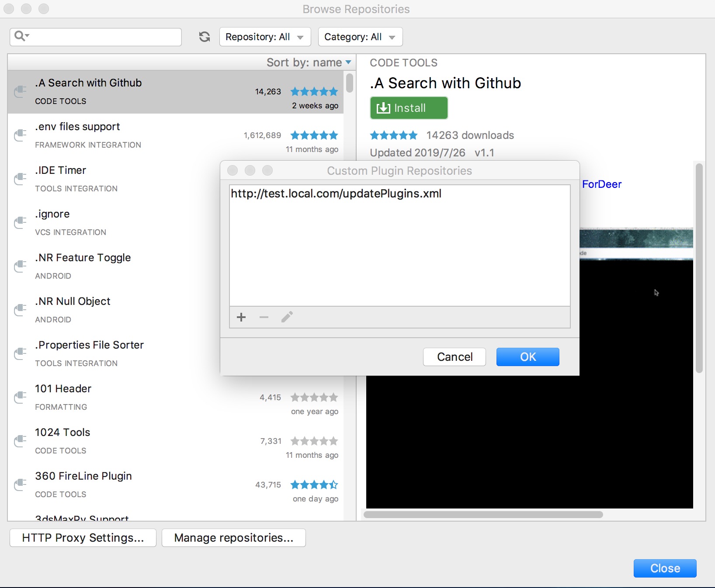Select .IDE Timer plugin name
Screen dimensions: 715x588
click(x=60, y=170)
